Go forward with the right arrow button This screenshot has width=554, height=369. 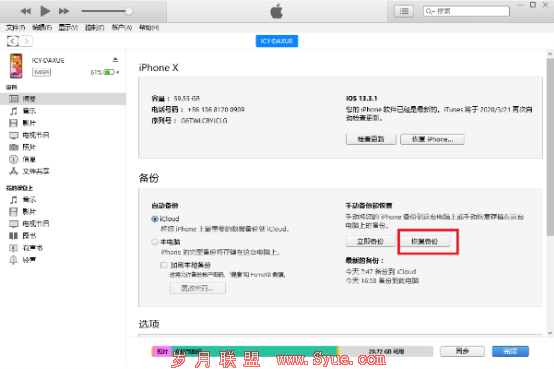point(26,41)
